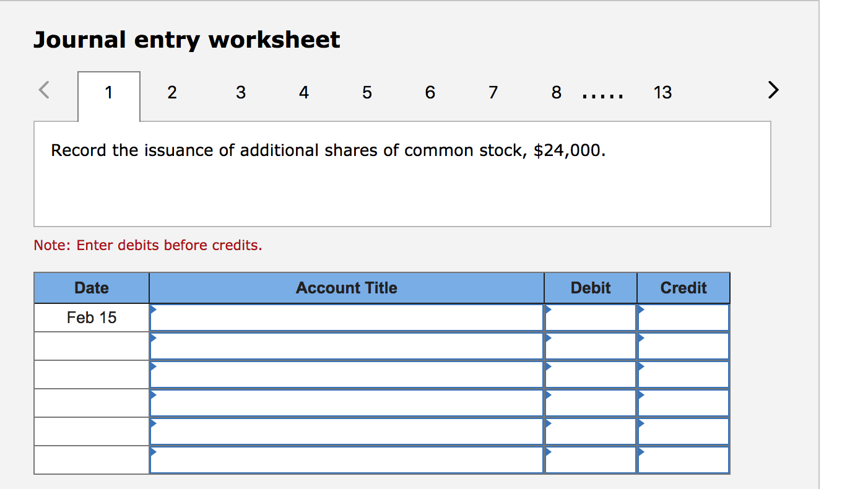Click the Debit field in the last row
This screenshot has height=489, width=868.
pos(591,460)
